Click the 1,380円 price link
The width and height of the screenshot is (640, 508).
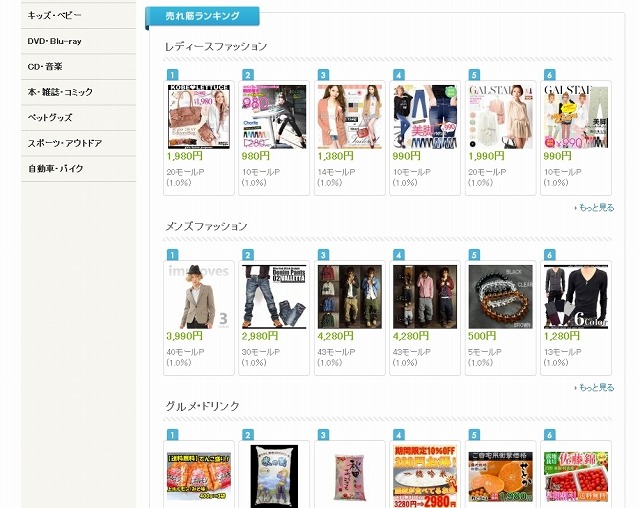coord(336,156)
